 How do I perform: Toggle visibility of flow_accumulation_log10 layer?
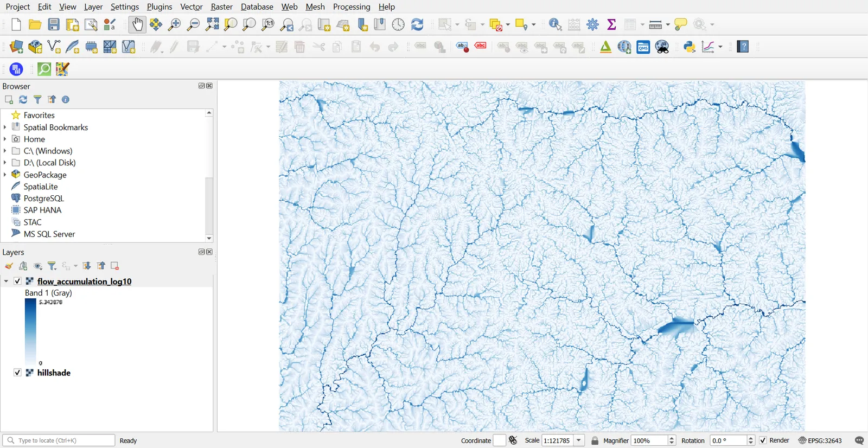coord(17,281)
